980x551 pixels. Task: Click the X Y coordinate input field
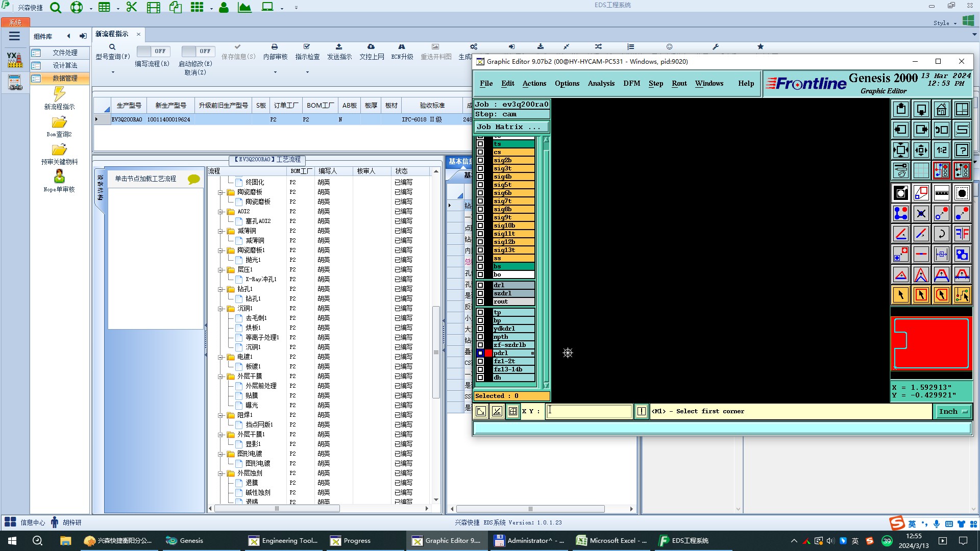coord(589,411)
